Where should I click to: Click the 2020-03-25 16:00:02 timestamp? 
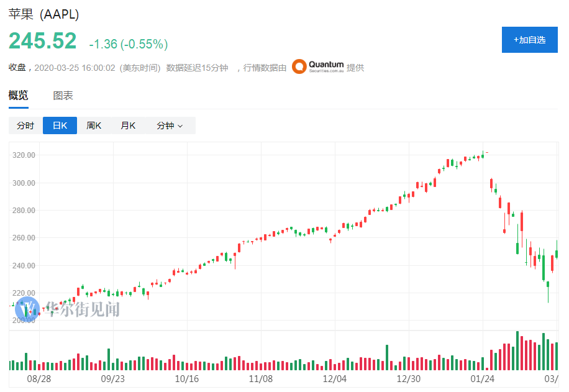pos(75,68)
